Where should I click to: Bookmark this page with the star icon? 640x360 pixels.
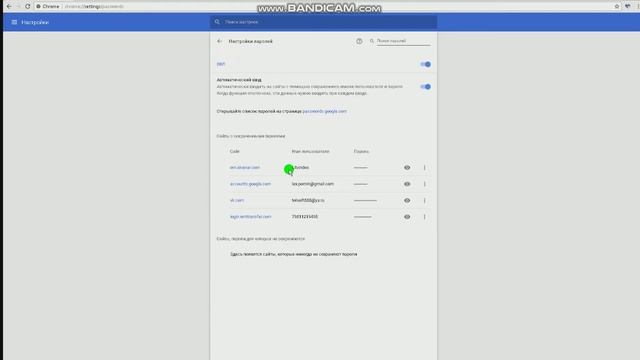click(617, 7)
